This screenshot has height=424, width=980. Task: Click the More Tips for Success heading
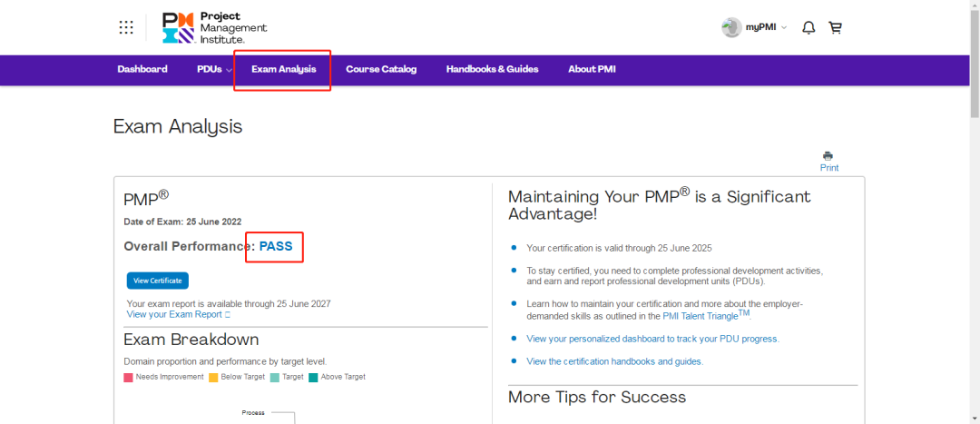click(x=597, y=397)
